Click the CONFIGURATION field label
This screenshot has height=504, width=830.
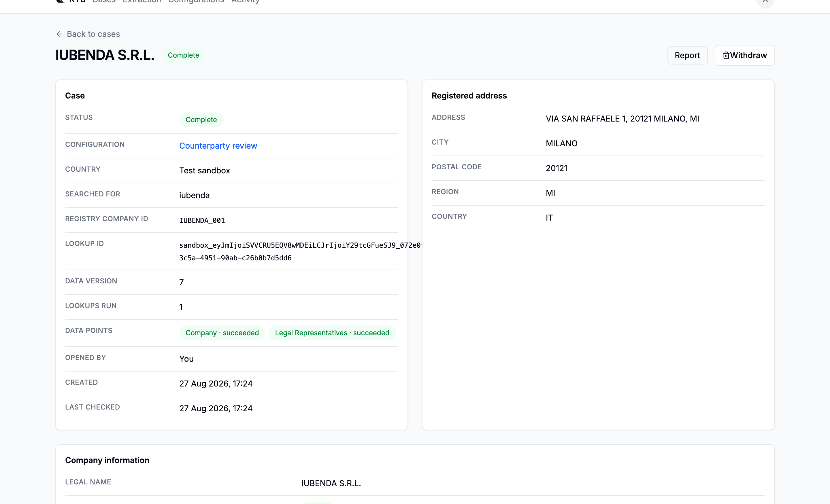[x=95, y=145]
